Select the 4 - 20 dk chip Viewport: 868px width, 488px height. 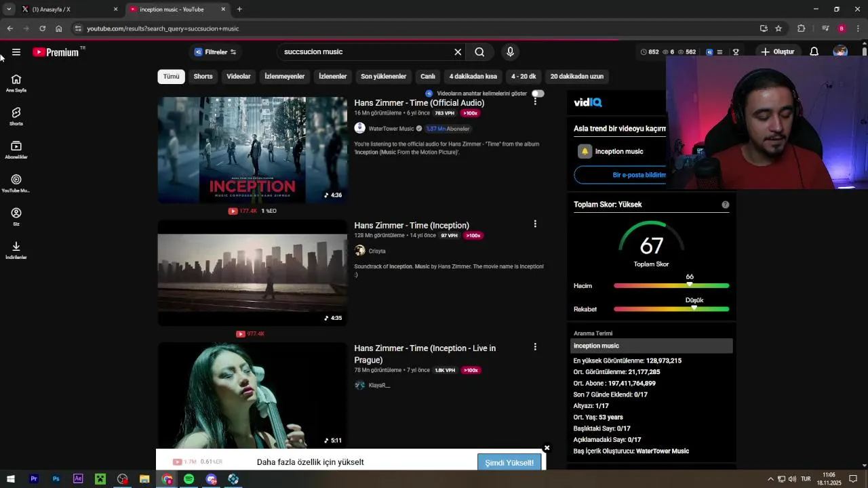[524, 77]
